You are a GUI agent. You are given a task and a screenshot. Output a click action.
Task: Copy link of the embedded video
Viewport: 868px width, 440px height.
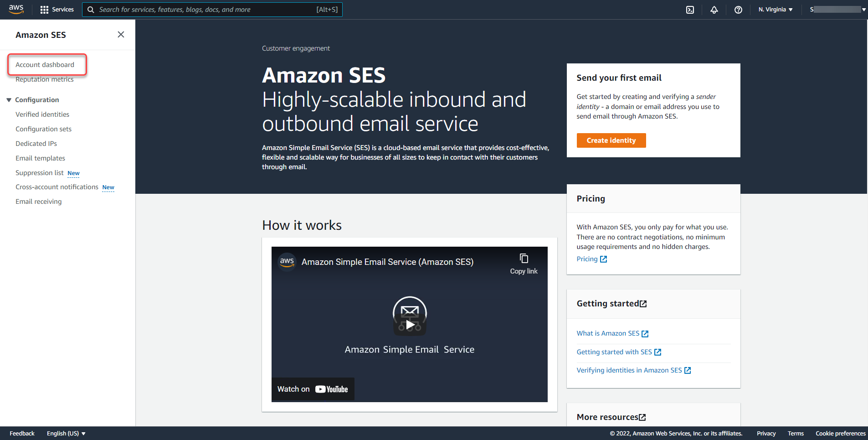[x=524, y=264]
